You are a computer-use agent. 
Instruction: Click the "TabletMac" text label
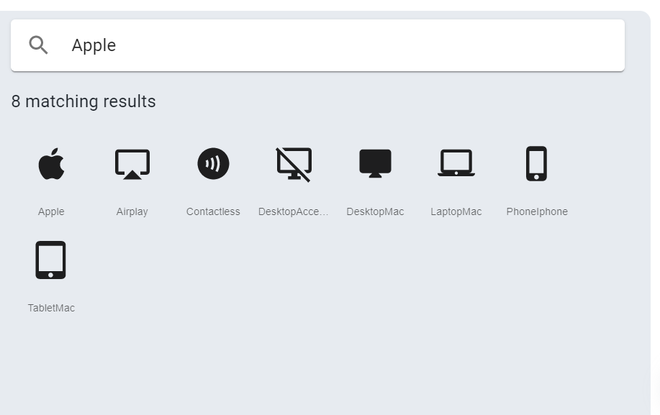click(x=51, y=308)
